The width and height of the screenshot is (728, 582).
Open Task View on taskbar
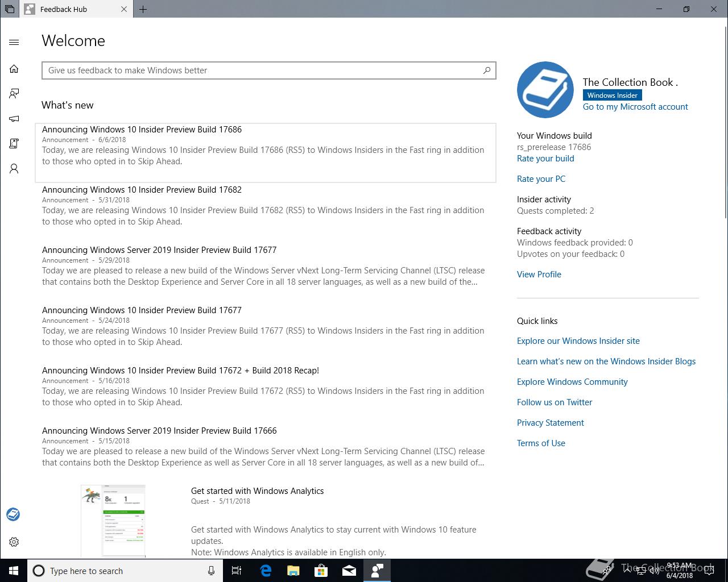pyautogui.click(x=237, y=571)
